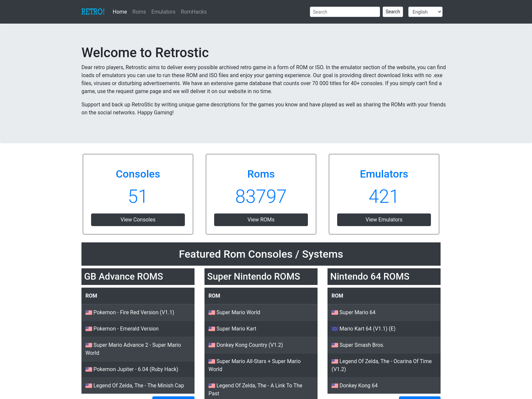Click the View Emulators button
This screenshot has width=532, height=399.
tap(384, 220)
